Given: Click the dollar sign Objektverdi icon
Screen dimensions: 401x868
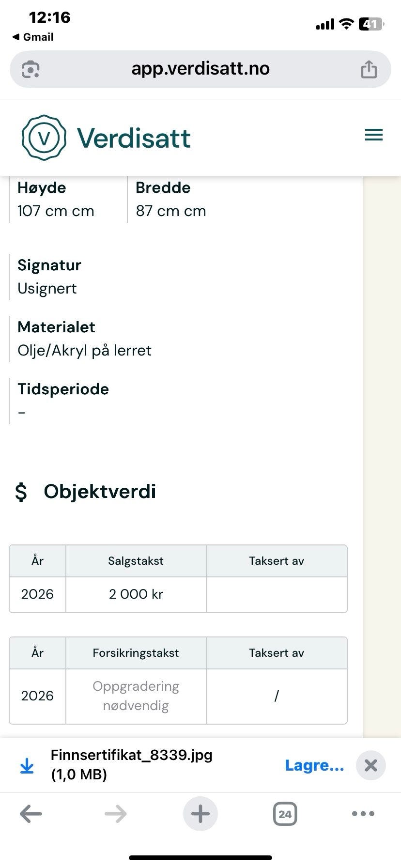Looking at the screenshot, I should pyautogui.click(x=20, y=492).
